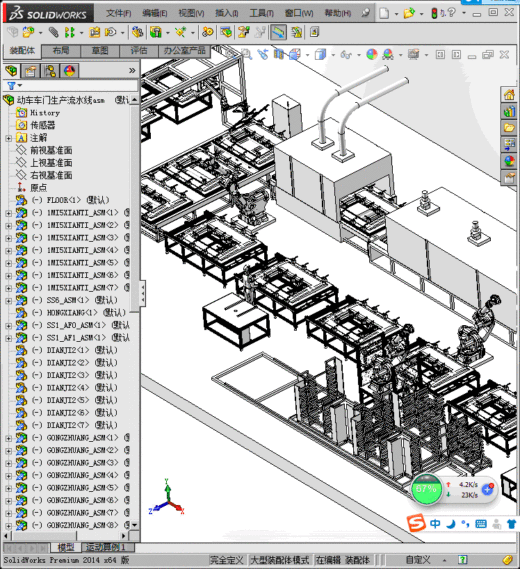
Task: Expand the SS6_ASM<1> component node
Action: [x=8, y=301]
